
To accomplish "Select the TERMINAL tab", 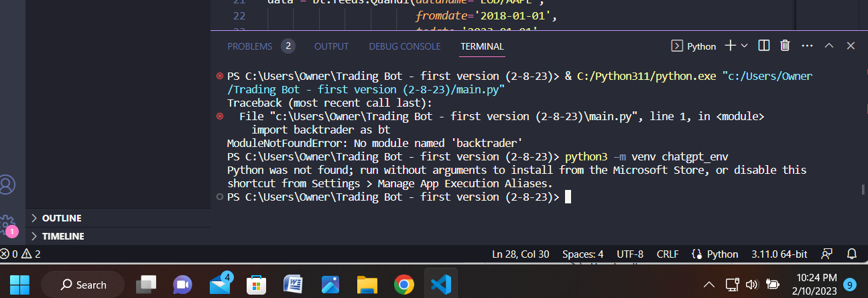I will [x=482, y=46].
